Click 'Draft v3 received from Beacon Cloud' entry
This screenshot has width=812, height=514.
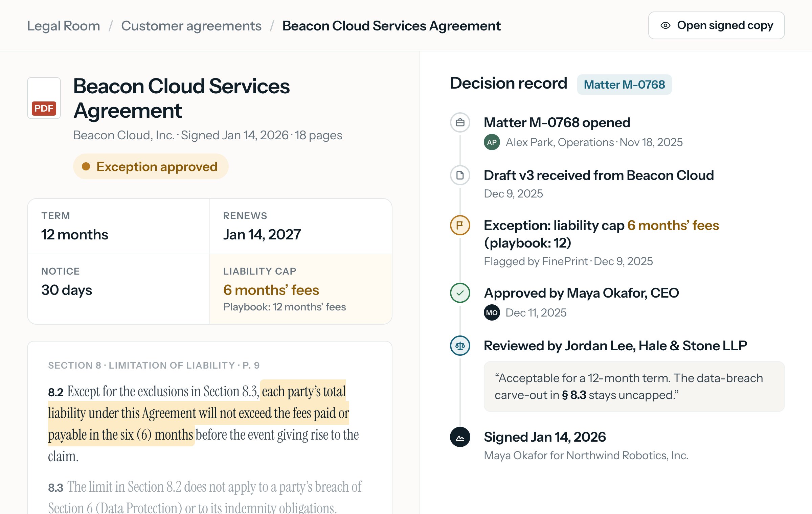pyautogui.click(x=599, y=175)
